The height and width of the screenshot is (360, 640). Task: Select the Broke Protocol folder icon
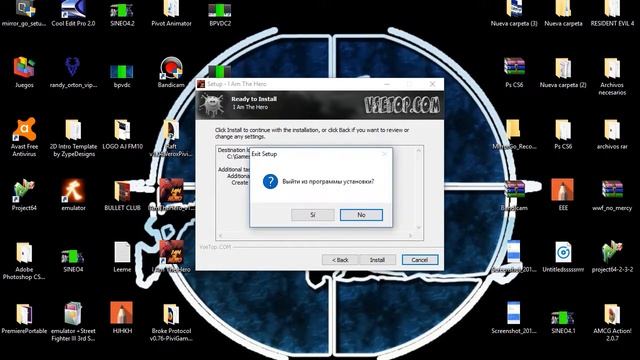click(x=171, y=322)
